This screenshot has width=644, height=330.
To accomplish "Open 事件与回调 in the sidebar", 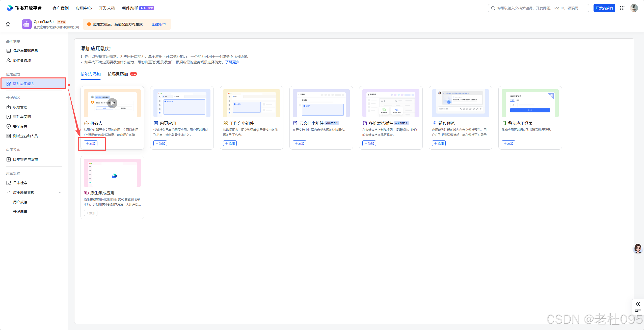I will point(22,117).
